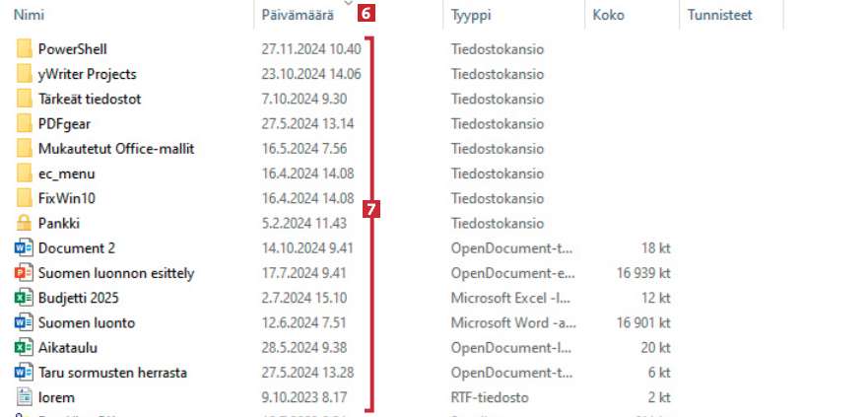Click the Tyyppi column header

pos(471,16)
